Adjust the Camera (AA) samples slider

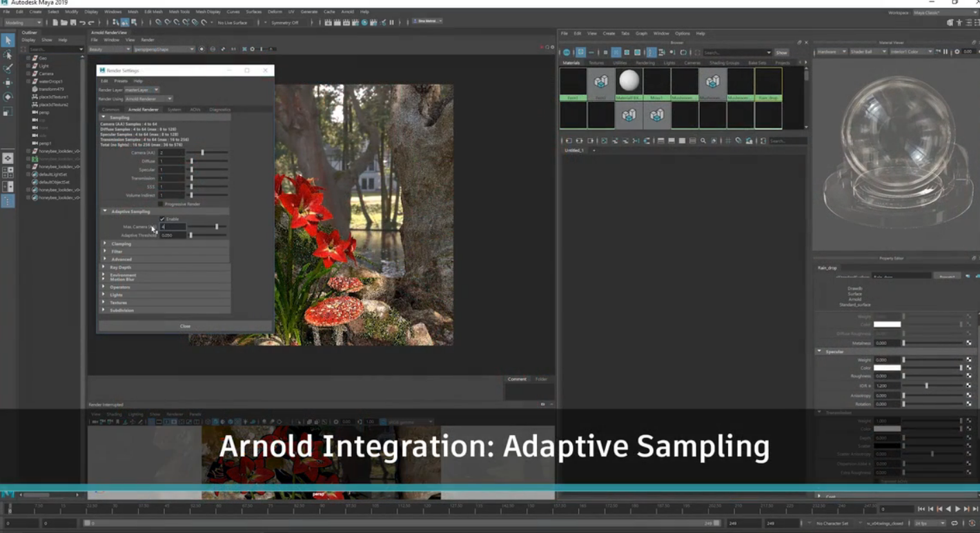tap(202, 152)
